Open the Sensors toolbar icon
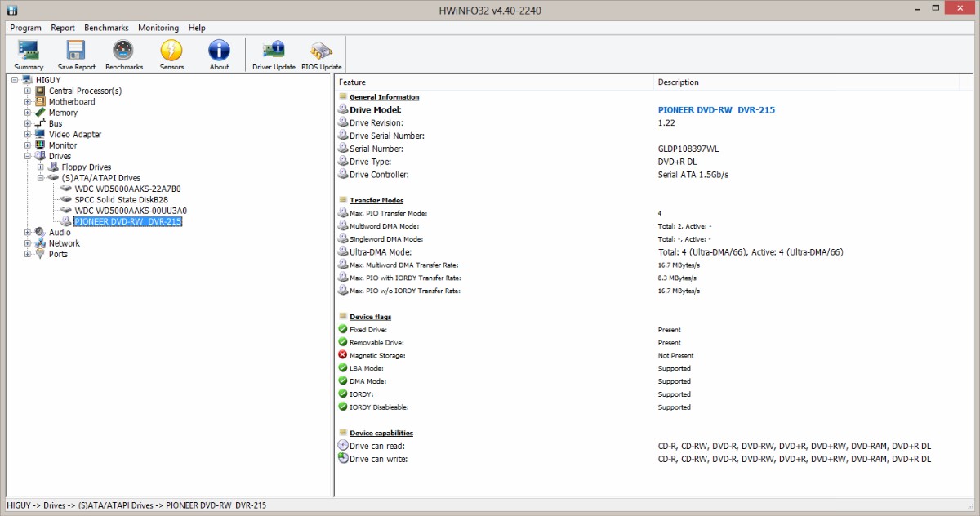The height and width of the screenshot is (516, 980). [x=171, y=50]
